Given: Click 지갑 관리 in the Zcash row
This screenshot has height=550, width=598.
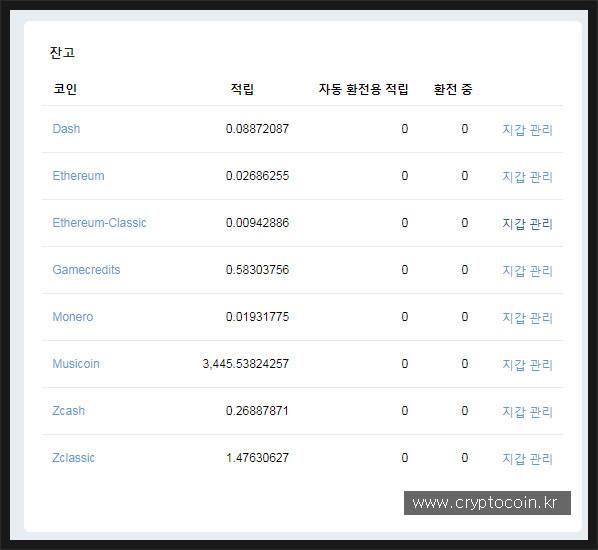Looking at the screenshot, I should pyautogui.click(x=527, y=411).
